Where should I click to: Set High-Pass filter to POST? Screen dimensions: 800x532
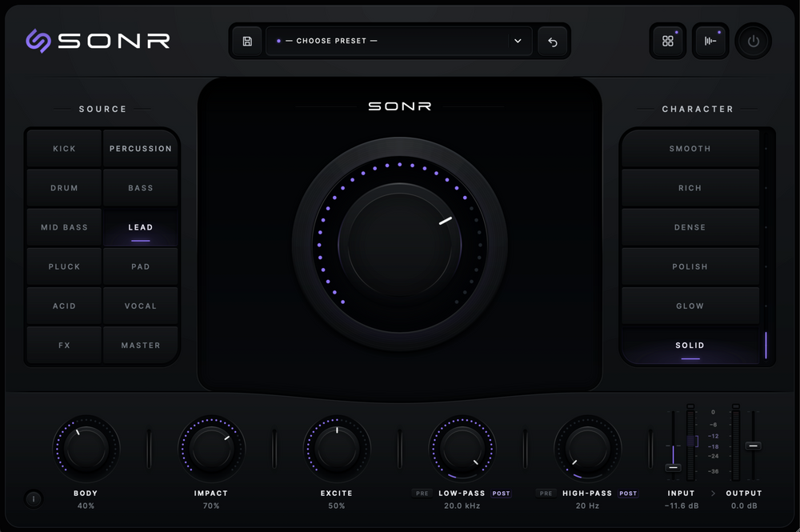pos(628,494)
